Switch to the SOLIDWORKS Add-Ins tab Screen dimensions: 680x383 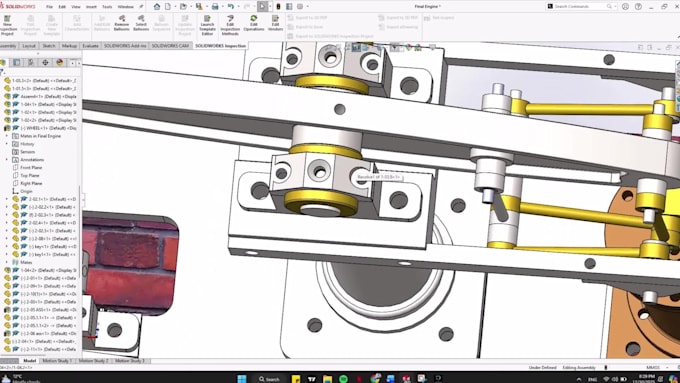click(125, 46)
